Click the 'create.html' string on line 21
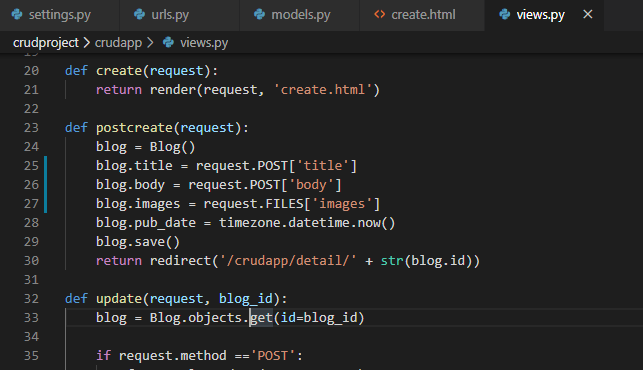Viewport: 643px width, 370px height. click(x=323, y=90)
